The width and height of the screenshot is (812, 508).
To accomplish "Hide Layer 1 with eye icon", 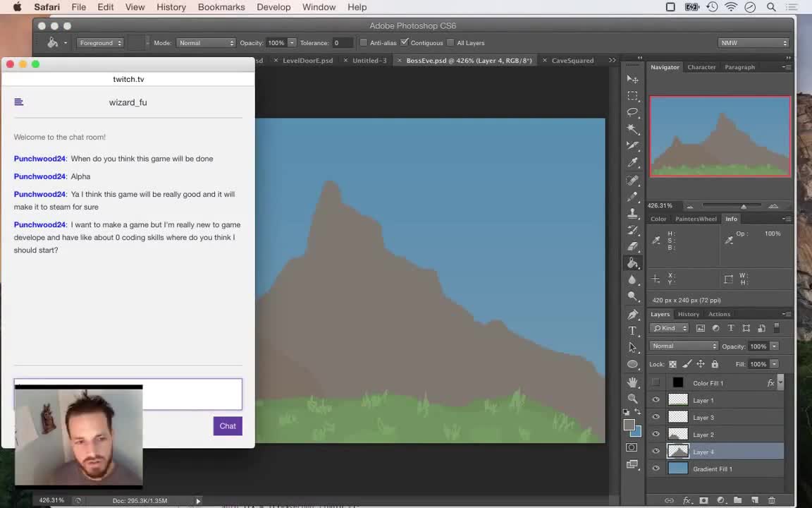I will pyautogui.click(x=656, y=399).
